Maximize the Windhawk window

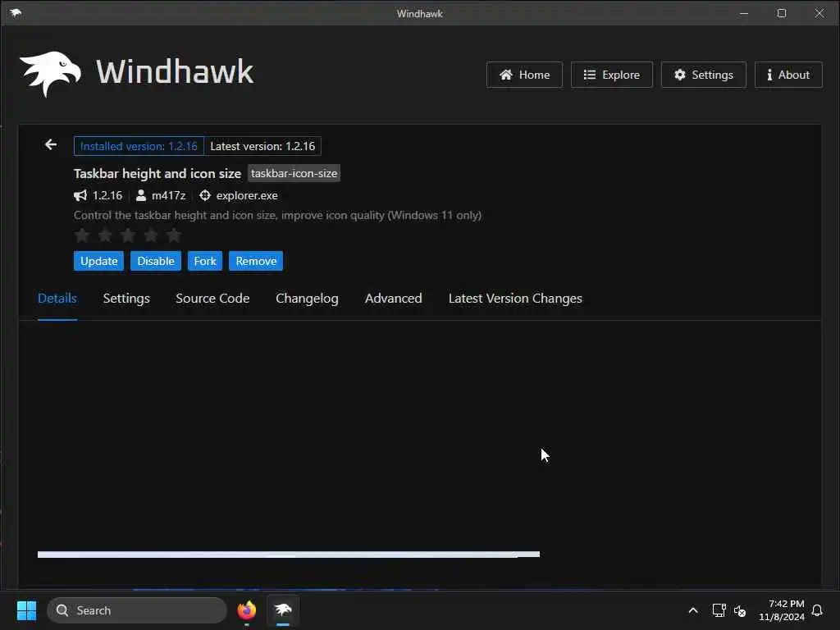pyautogui.click(x=782, y=13)
